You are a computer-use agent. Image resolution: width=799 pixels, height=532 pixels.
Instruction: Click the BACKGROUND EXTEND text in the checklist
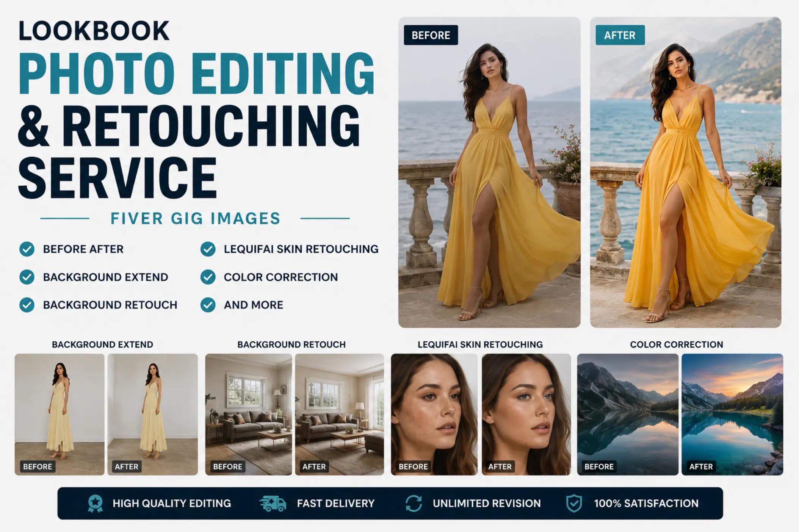tap(105, 277)
